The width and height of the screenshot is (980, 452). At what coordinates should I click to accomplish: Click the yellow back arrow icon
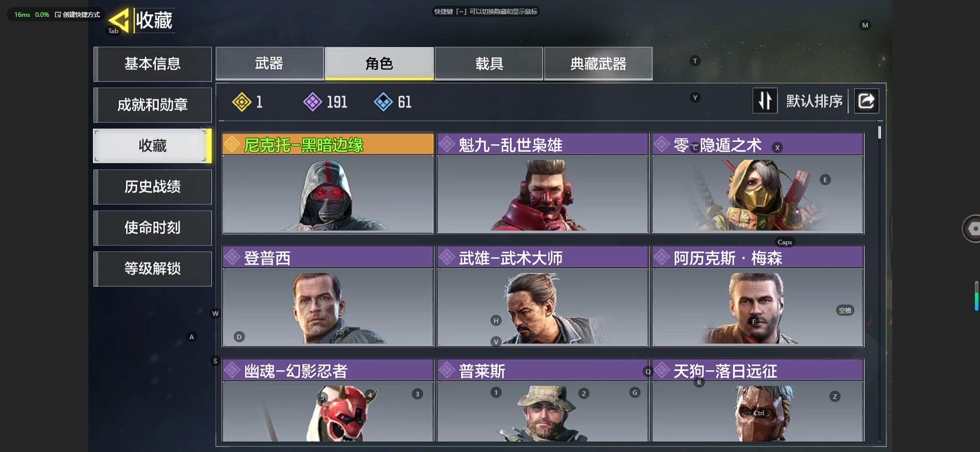119,21
